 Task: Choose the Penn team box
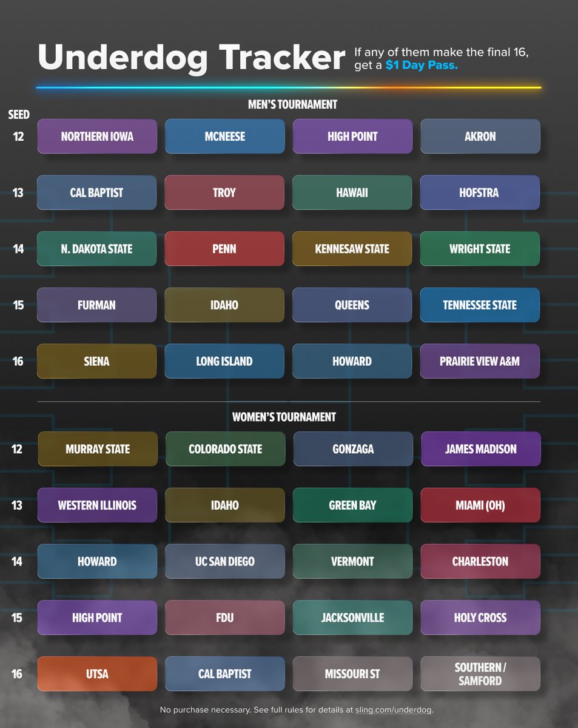click(224, 249)
